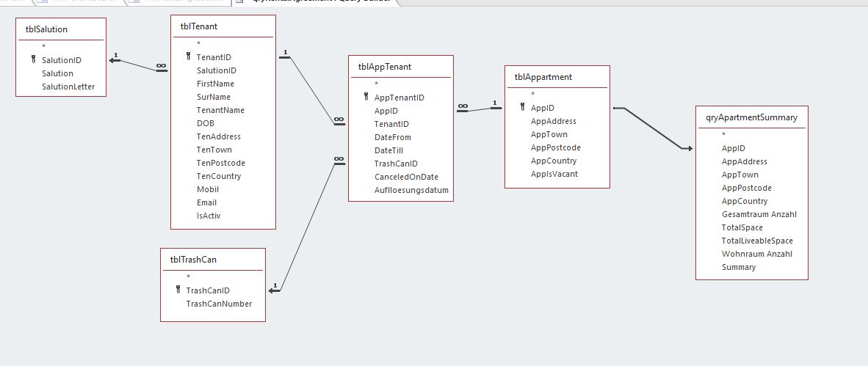Select the Salution field
This screenshot has height=366, width=868.
pos(57,73)
